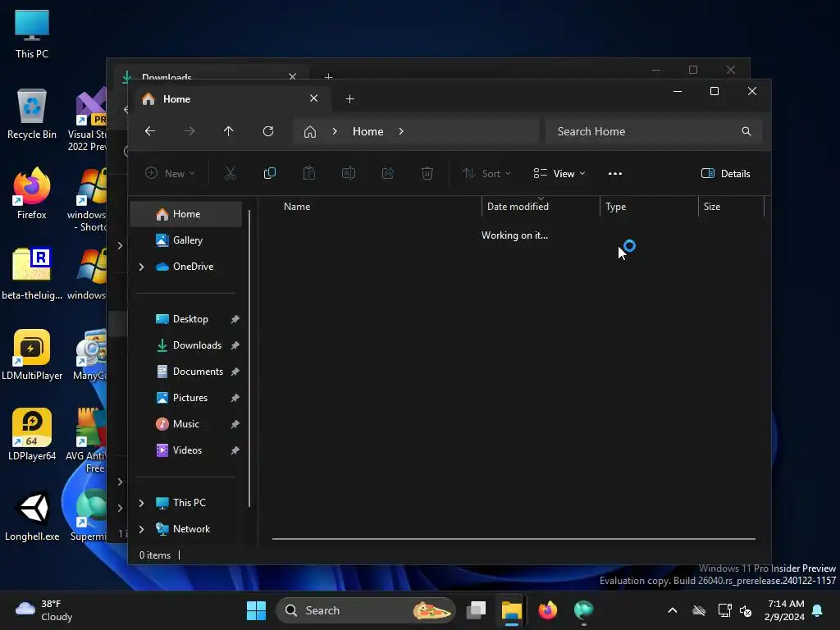Open Gallery in navigation pane
The width and height of the screenshot is (840, 630).
[186, 240]
